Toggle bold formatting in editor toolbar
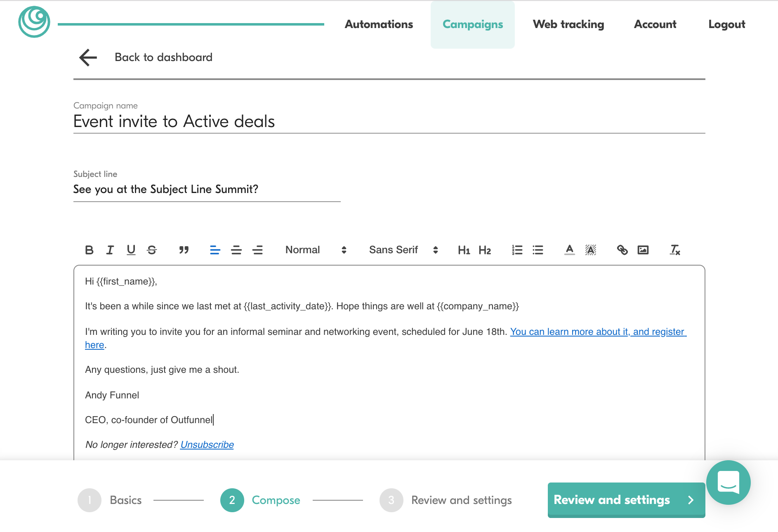Image resolution: width=778 pixels, height=532 pixels. (x=89, y=250)
